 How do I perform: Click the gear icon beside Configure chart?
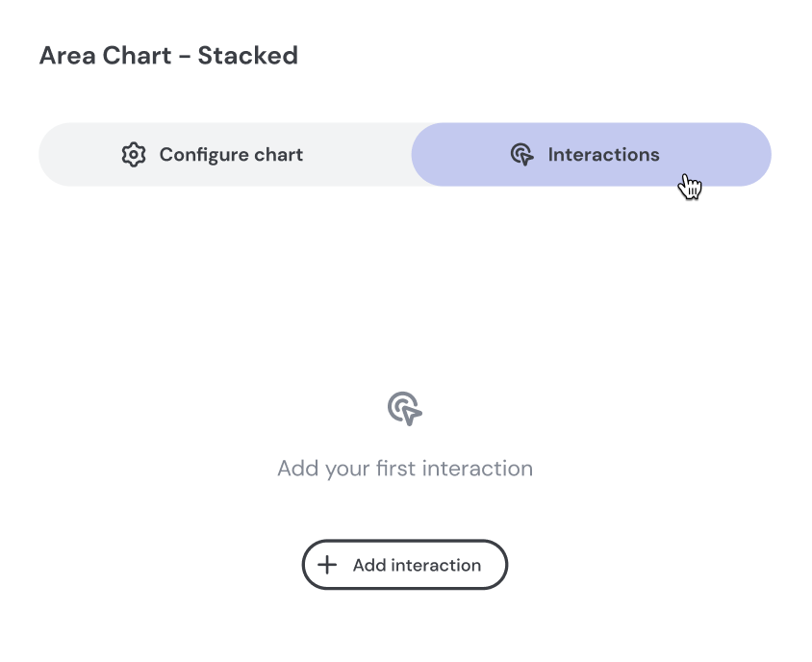click(134, 155)
